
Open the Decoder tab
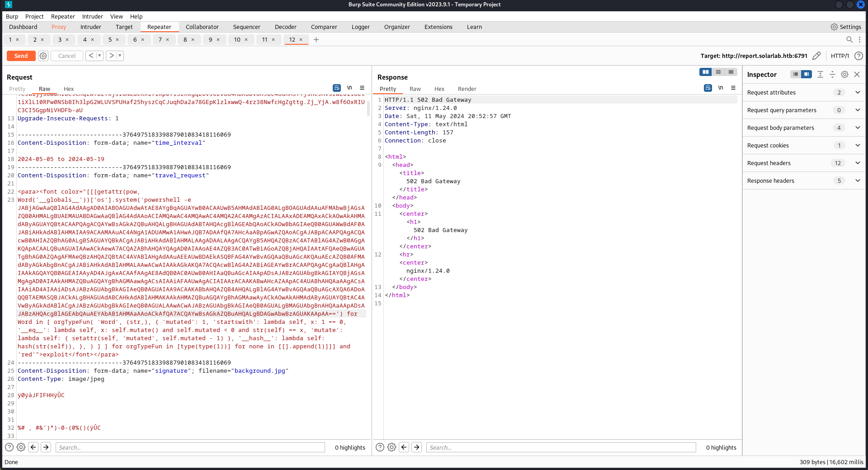[x=286, y=27]
